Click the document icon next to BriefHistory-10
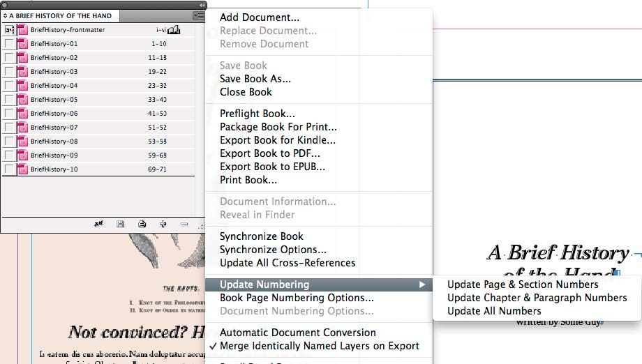Image resolution: width=642 pixels, height=364 pixels. tap(22, 169)
